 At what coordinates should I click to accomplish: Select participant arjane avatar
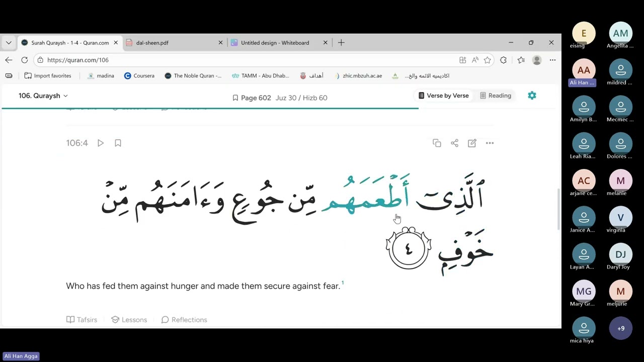(x=584, y=180)
